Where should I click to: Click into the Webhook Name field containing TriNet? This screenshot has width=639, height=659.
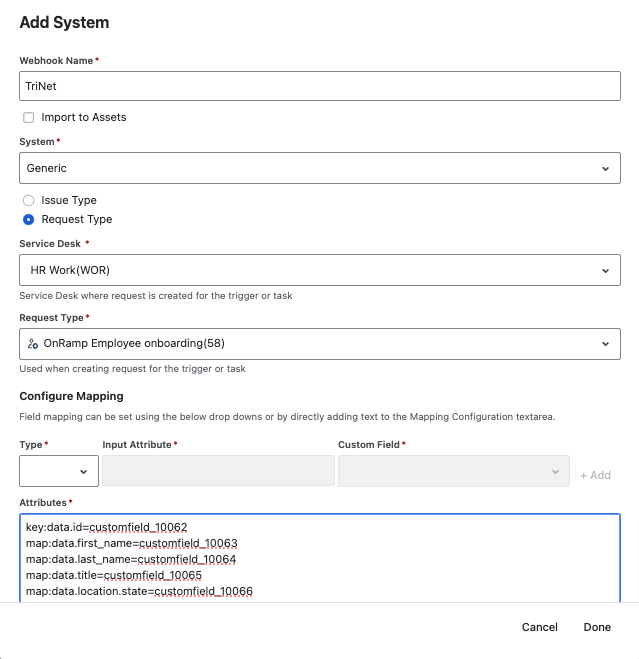[320, 86]
